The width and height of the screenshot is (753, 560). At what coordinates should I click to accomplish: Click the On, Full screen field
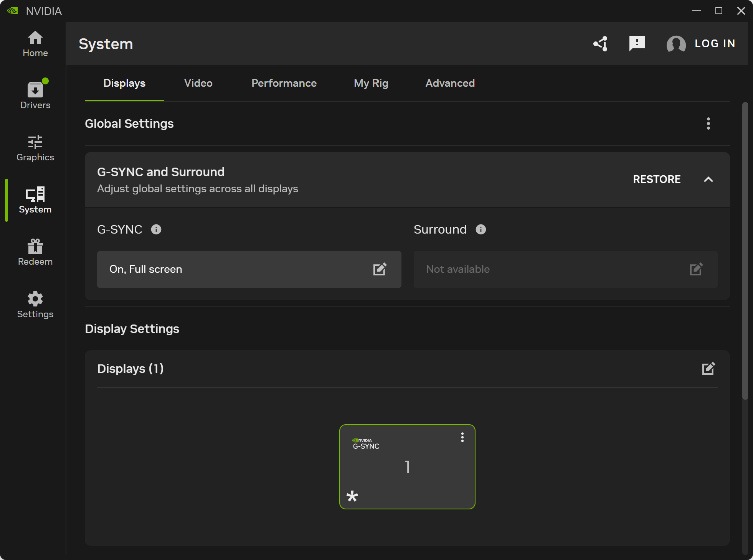click(x=249, y=269)
